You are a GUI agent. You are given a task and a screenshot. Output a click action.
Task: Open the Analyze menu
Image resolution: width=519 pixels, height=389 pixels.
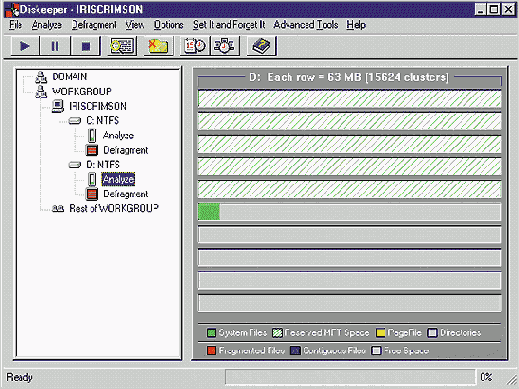tap(47, 25)
